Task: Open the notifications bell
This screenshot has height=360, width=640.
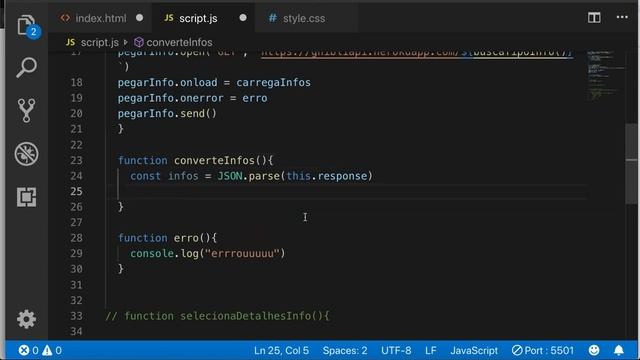Action: pyautogui.click(x=619, y=350)
